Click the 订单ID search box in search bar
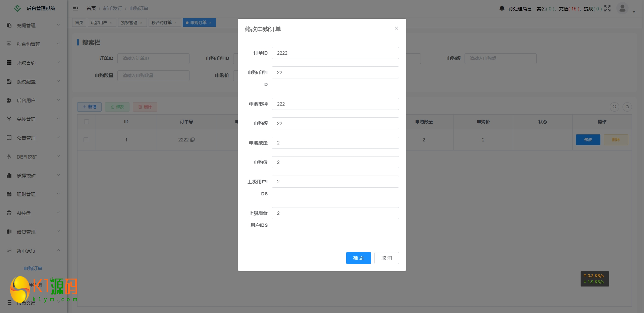644x313 pixels. point(153,58)
